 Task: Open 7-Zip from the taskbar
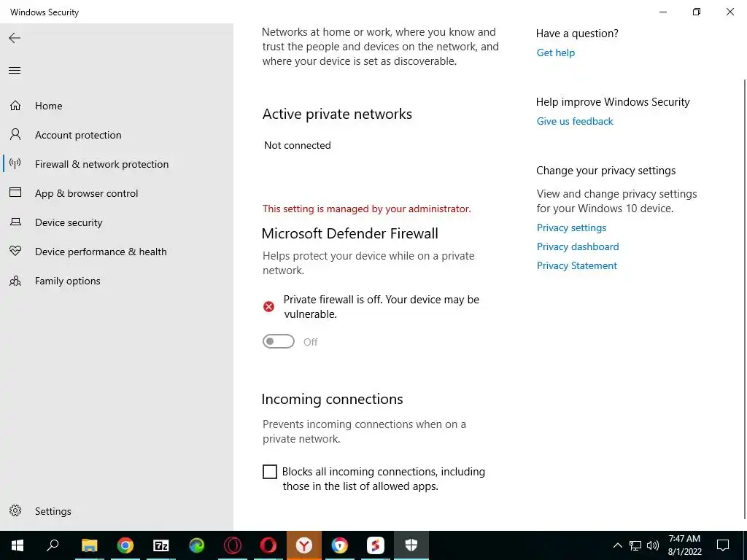pos(161,545)
